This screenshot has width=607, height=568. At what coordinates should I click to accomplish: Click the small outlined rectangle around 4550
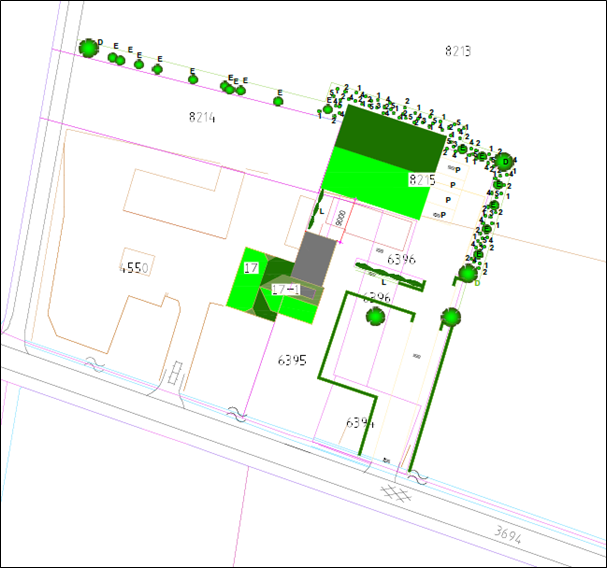tap(137, 262)
